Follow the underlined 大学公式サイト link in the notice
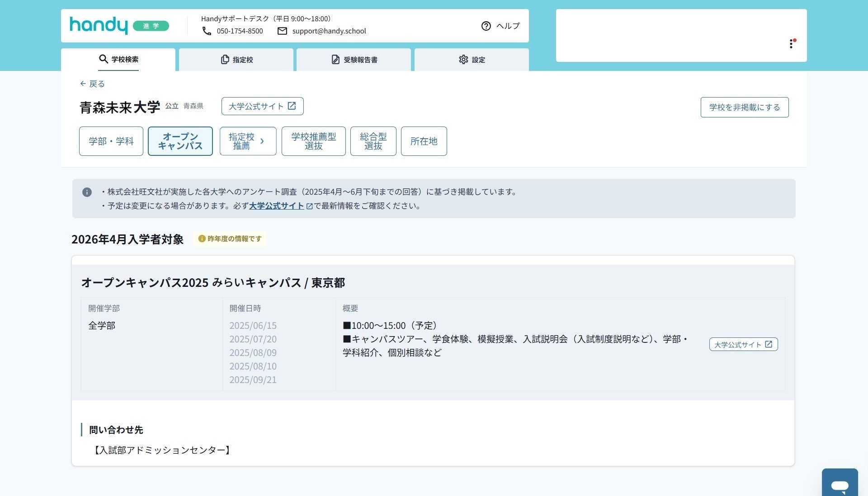868x496 pixels. click(276, 206)
